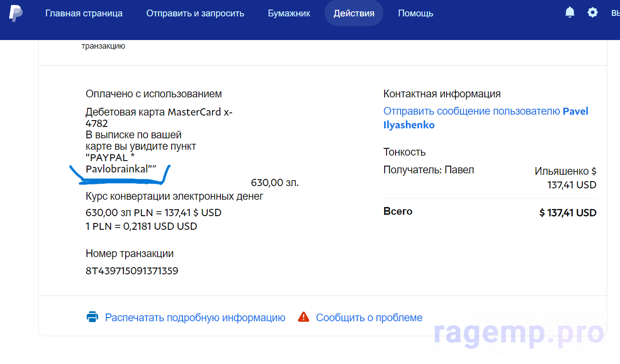Select the Действия menu tab
The width and height of the screenshot is (620, 364).
tap(354, 13)
